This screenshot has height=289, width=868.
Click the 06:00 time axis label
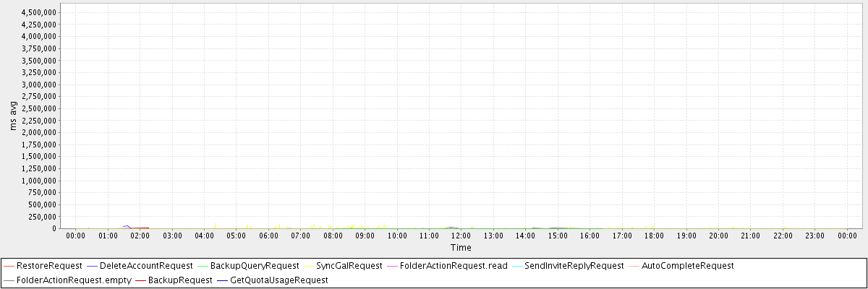pyautogui.click(x=268, y=236)
